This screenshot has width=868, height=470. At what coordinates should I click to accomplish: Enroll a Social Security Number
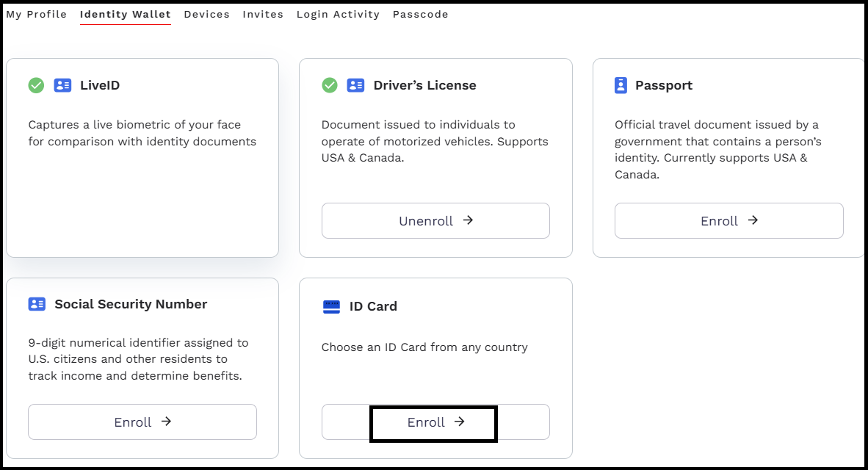click(x=142, y=422)
